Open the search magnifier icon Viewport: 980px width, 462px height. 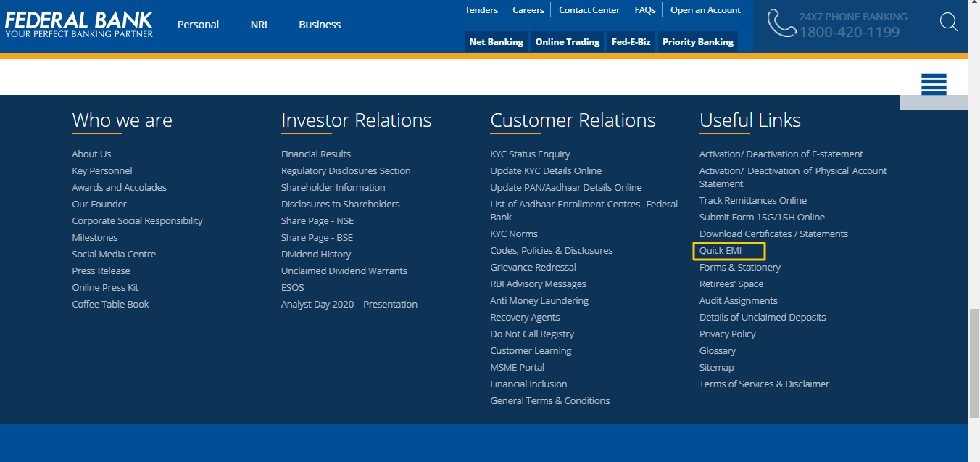(949, 22)
